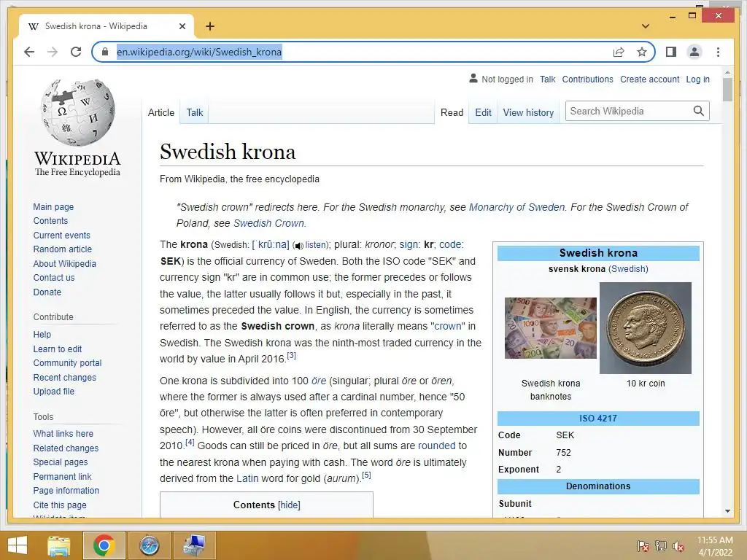The height and width of the screenshot is (560, 747).
Task: Click the Wikipedia magnifier search icon
Action: point(698,111)
